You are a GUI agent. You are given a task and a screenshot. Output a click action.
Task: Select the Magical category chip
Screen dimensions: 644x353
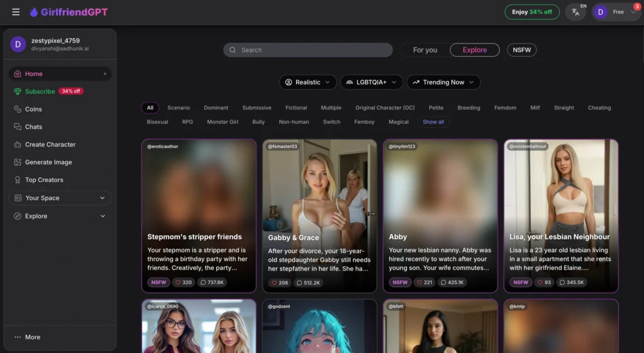click(x=398, y=121)
